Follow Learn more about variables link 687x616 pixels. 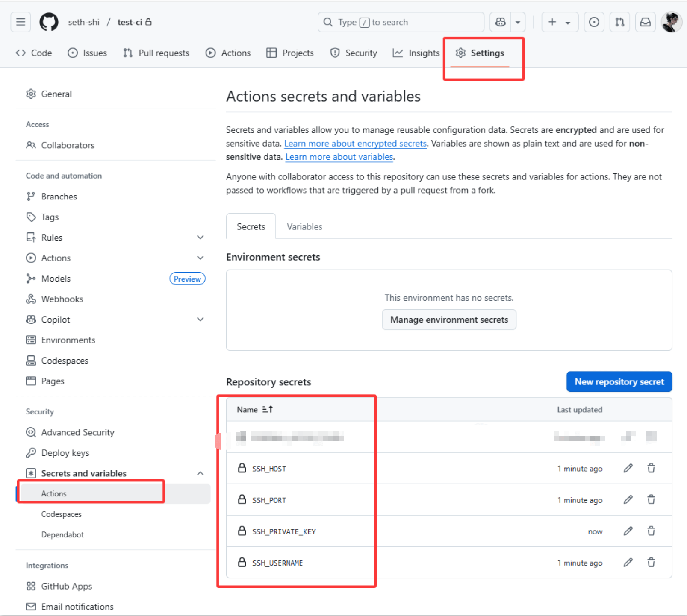[x=339, y=157]
